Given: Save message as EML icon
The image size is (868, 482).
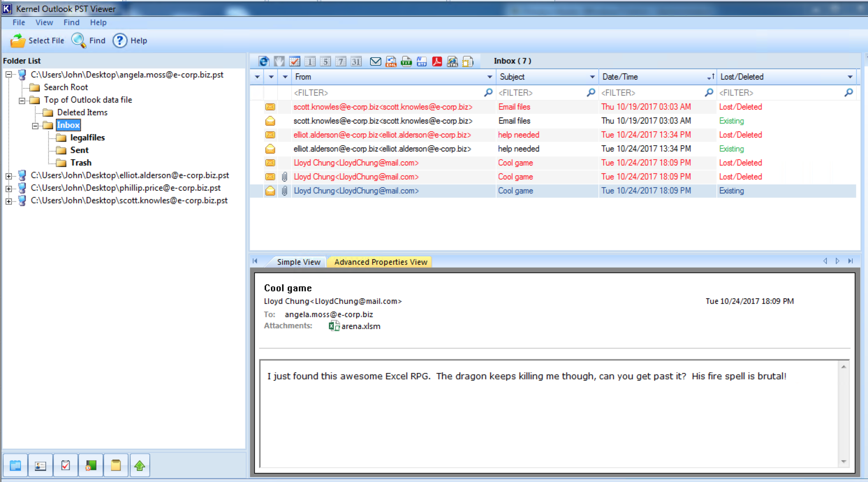Looking at the screenshot, I should tap(391, 61).
